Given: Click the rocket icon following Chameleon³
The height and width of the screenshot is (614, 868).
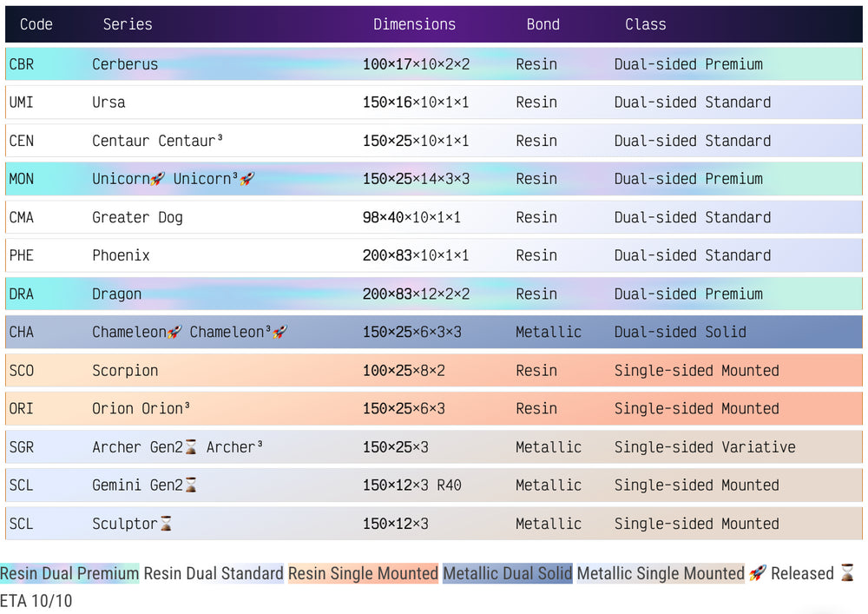Looking at the screenshot, I should (x=279, y=332).
